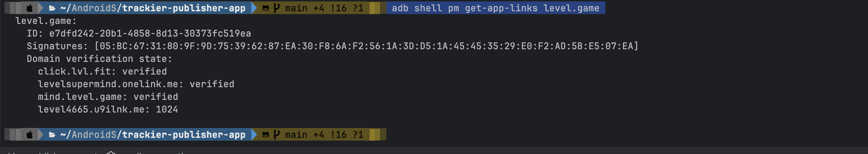Click the mind.level.game verified entry
Viewport: 868px width, 154px height.
coord(108,97)
